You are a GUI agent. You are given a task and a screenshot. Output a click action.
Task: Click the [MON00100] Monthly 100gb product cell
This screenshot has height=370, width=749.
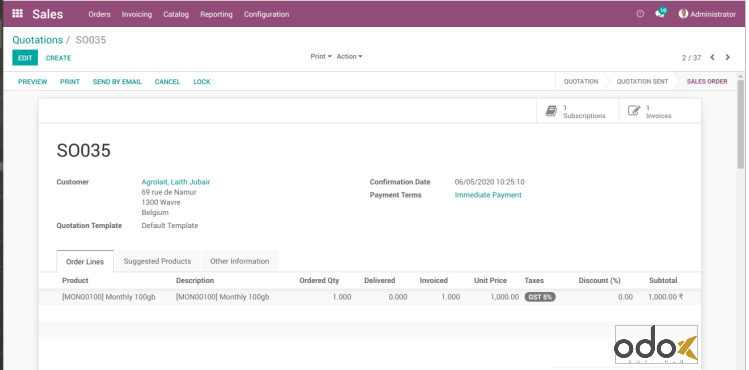(109, 297)
